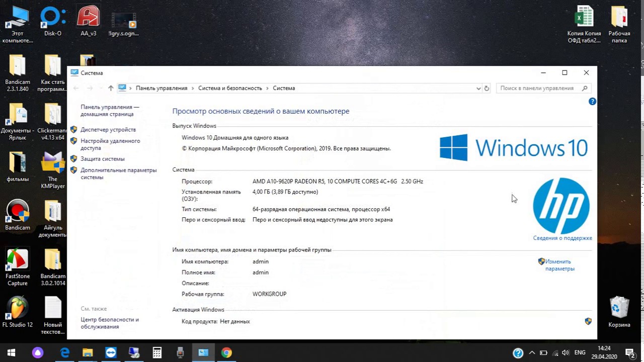The height and width of the screenshot is (362, 644).
Task: Refresh the Control Panel page
Action: point(487,88)
